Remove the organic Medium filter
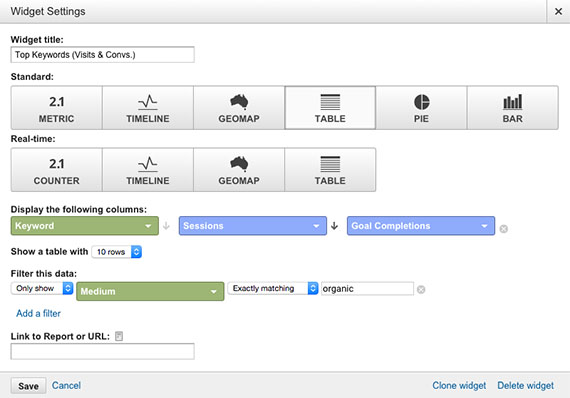 [421, 290]
